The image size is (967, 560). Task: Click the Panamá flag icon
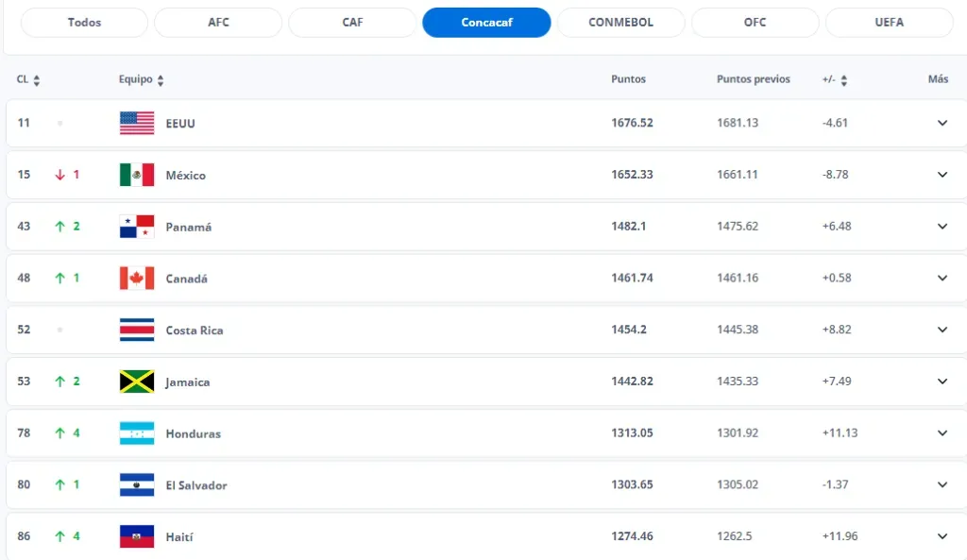(137, 227)
